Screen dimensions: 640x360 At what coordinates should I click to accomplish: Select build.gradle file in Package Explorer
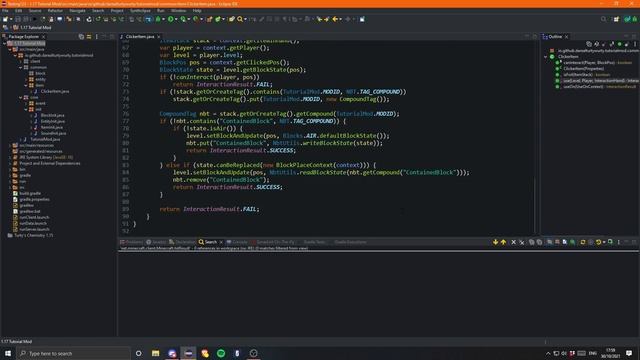click(30, 193)
